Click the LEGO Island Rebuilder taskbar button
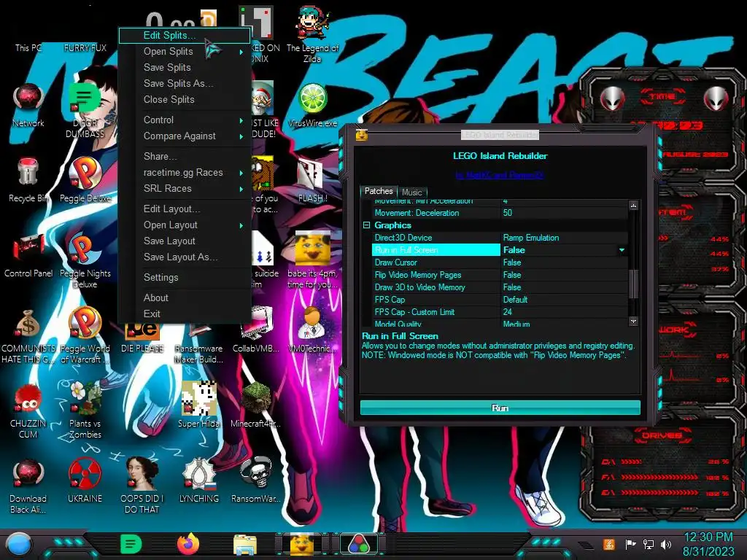Viewport: 747px width, 560px height. (x=303, y=544)
